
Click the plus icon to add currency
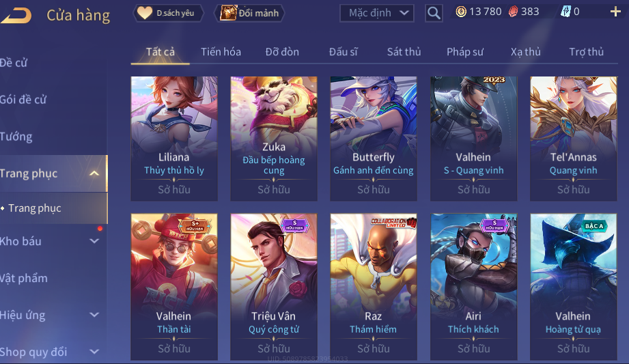[x=615, y=12]
